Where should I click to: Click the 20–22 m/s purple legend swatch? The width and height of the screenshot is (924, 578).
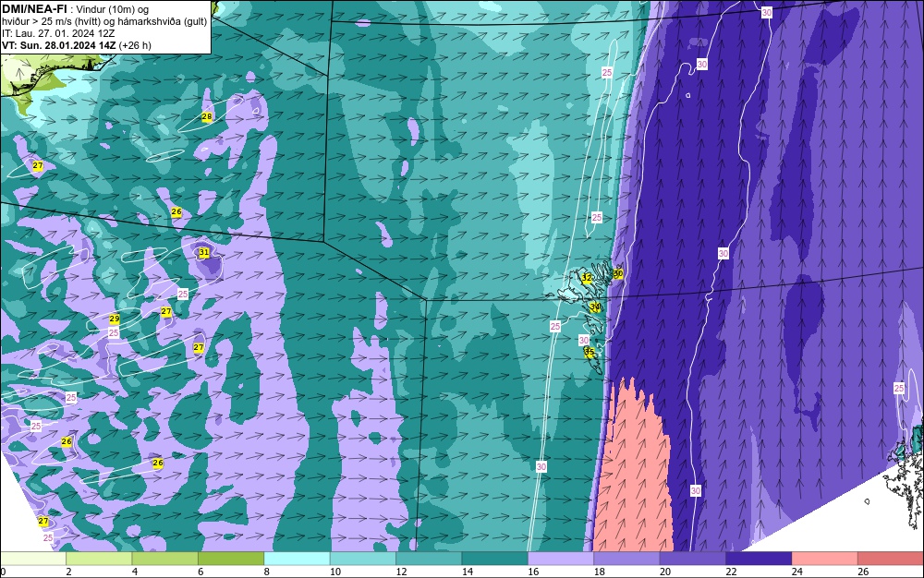click(x=693, y=559)
